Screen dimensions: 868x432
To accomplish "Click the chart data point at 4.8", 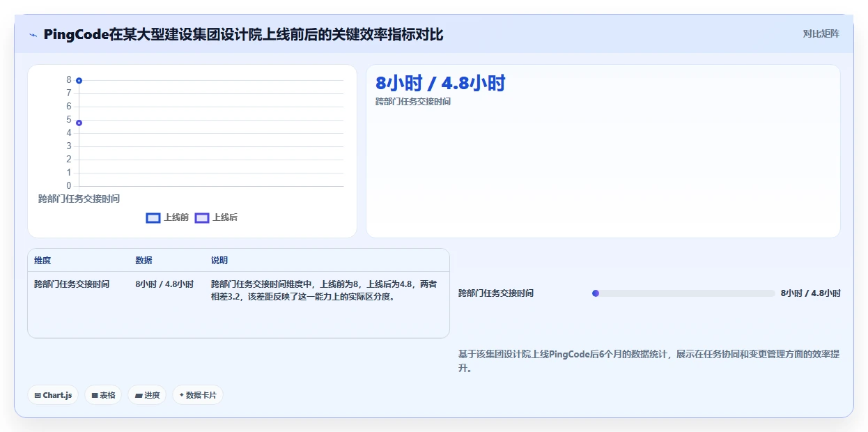I will 79,123.
